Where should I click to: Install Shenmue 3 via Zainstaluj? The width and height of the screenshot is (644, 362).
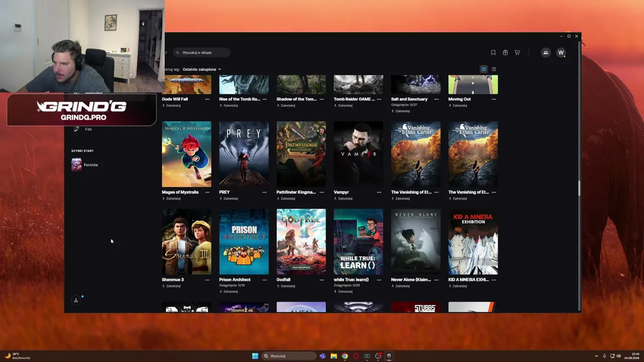click(x=172, y=286)
